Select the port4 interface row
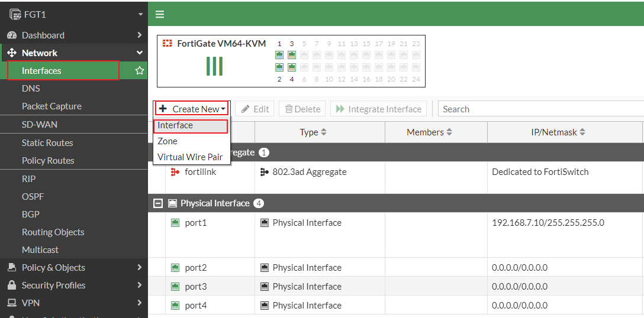Screen dimensions: 644x318 click(396, 305)
